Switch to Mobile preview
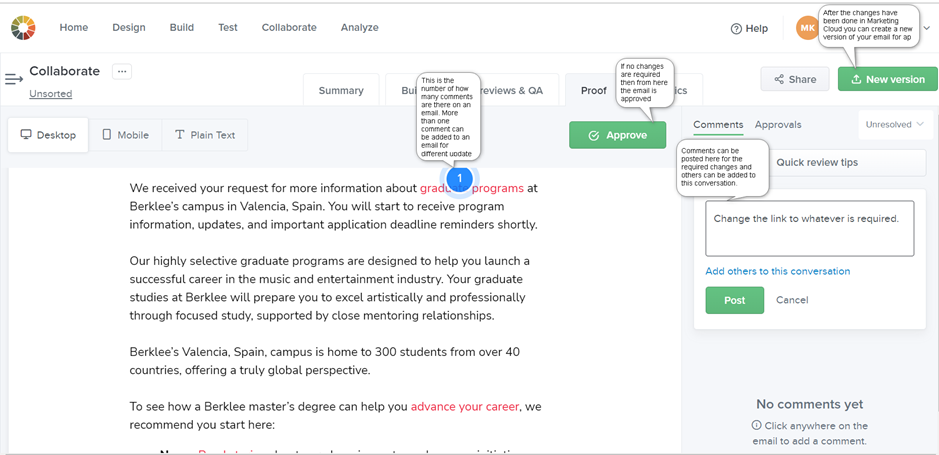 click(x=125, y=135)
